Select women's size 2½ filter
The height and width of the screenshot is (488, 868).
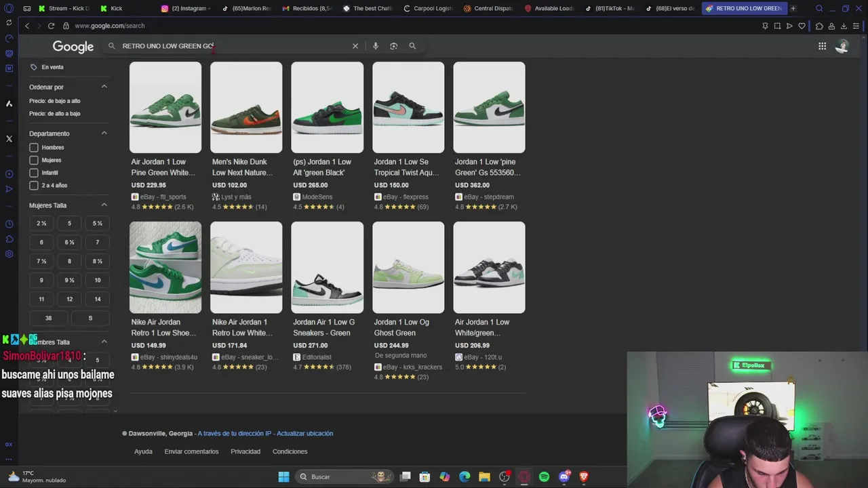(x=41, y=223)
